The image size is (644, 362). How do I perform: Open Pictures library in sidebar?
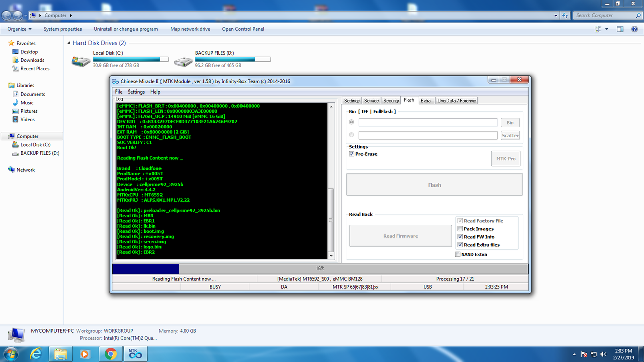tap(29, 111)
